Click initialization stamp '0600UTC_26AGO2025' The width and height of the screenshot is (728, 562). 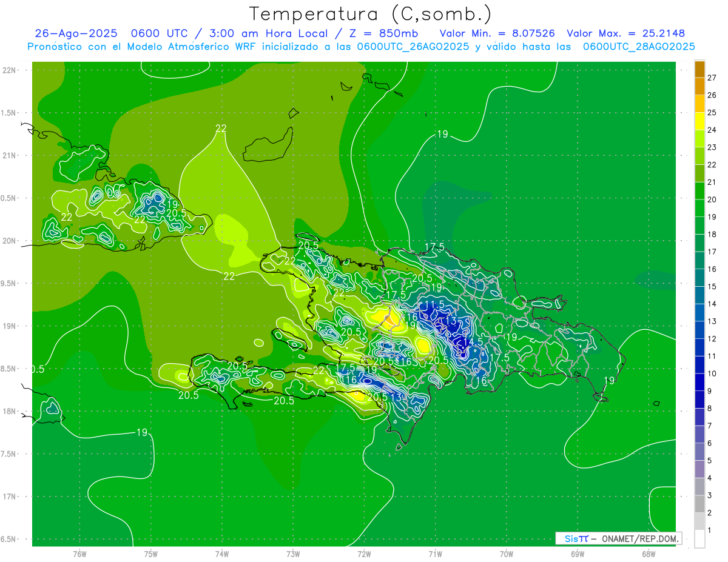coord(413,47)
